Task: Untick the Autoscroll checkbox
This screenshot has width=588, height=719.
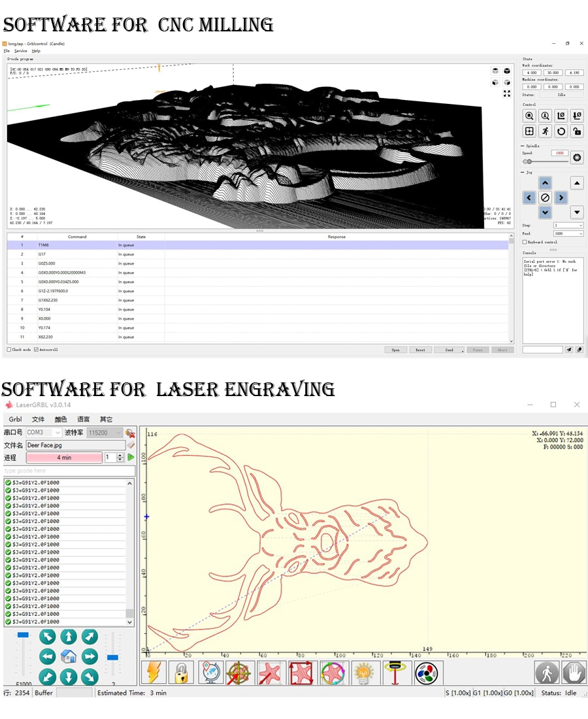Action: 36,350
